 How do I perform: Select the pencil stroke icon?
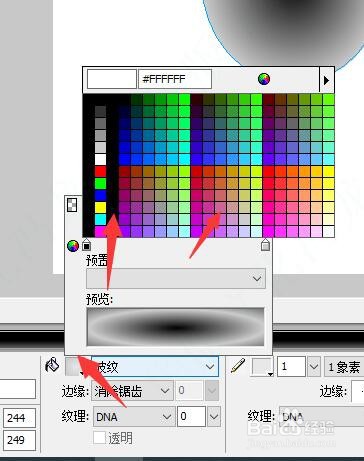pyautogui.click(x=238, y=366)
